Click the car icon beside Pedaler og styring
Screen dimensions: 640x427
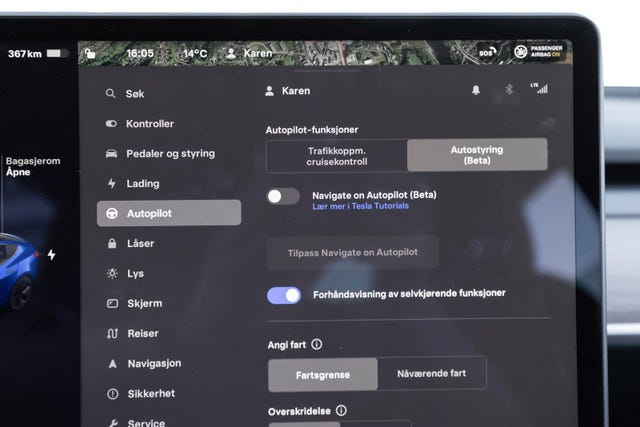111,153
